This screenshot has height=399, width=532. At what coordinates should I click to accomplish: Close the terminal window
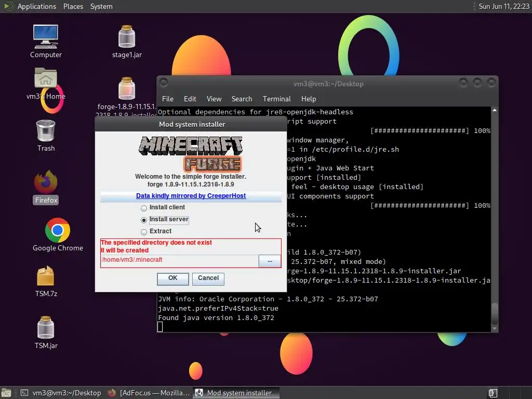[491, 83]
